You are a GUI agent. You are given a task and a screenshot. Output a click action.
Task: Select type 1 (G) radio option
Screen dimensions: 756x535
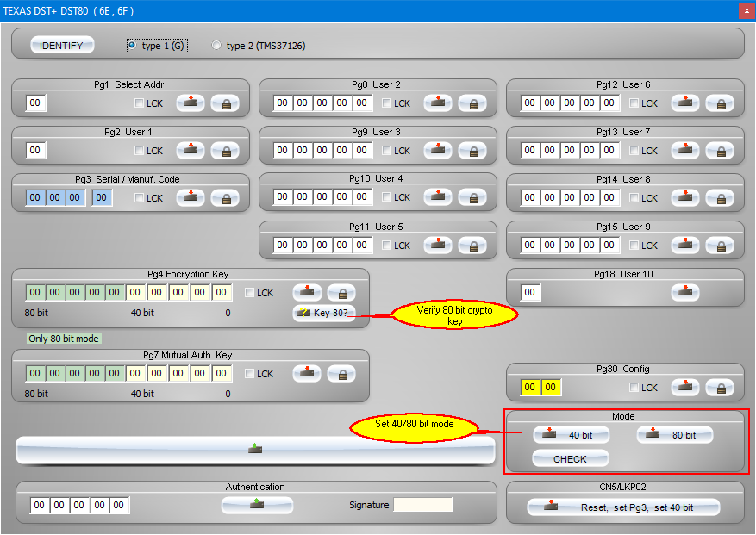pyautogui.click(x=157, y=46)
